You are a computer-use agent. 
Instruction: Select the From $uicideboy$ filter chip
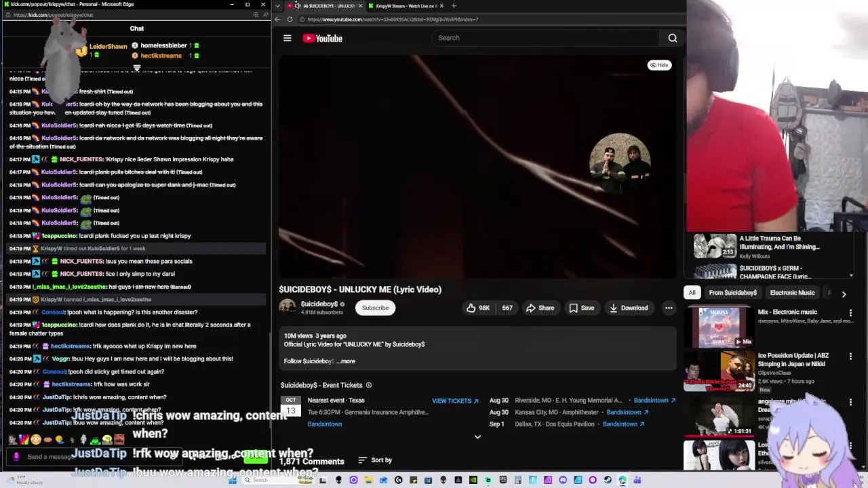click(x=732, y=293)
